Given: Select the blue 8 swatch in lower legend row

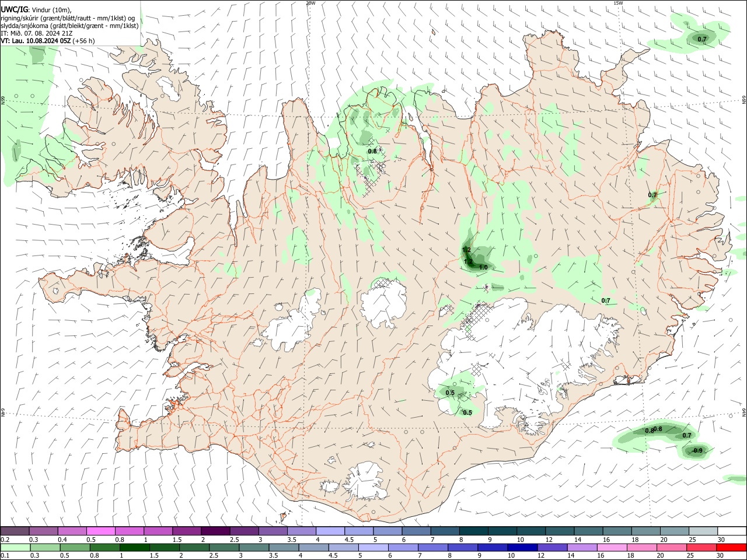Looking at the screenshot, I should 462,548.
